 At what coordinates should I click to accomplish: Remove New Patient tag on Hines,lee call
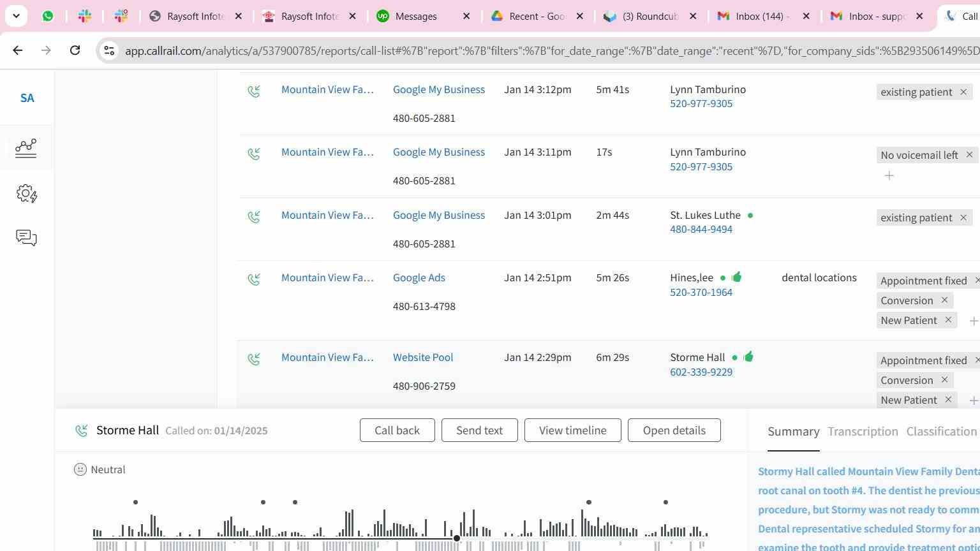948,320
